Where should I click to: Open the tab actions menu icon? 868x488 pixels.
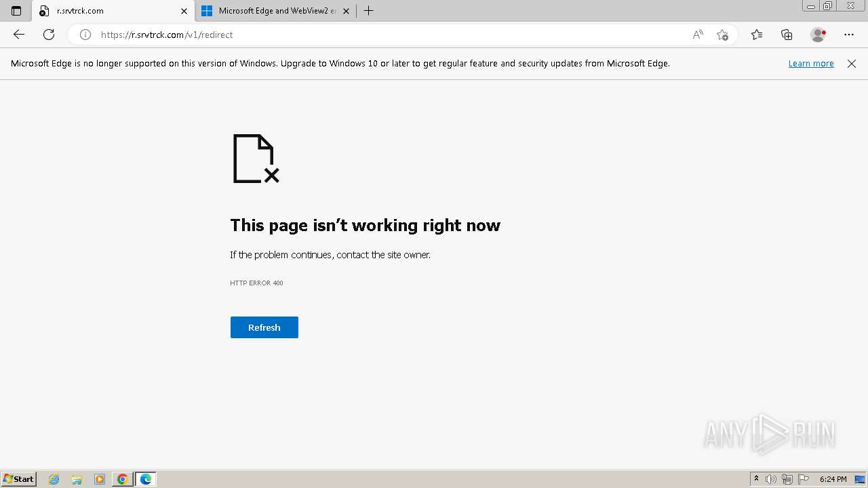point(16,11)
